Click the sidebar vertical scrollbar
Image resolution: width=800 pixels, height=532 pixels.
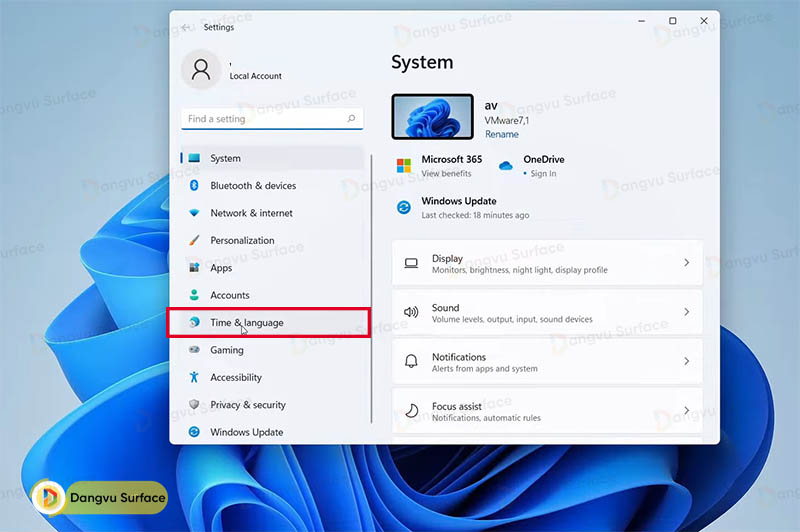tap(371, 289)
